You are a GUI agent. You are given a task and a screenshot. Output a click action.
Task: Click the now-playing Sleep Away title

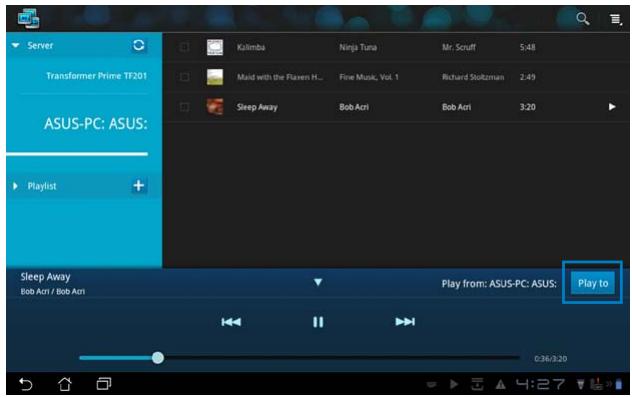(46, 277)
